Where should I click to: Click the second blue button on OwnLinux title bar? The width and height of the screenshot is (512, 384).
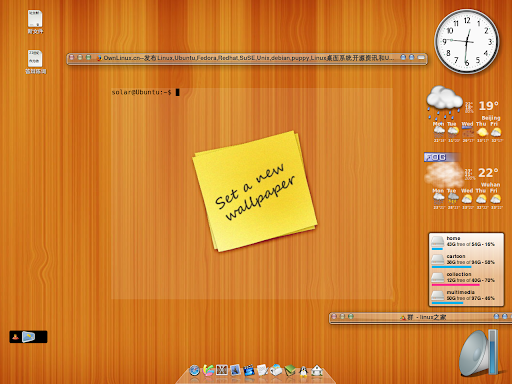coord(412,57)
